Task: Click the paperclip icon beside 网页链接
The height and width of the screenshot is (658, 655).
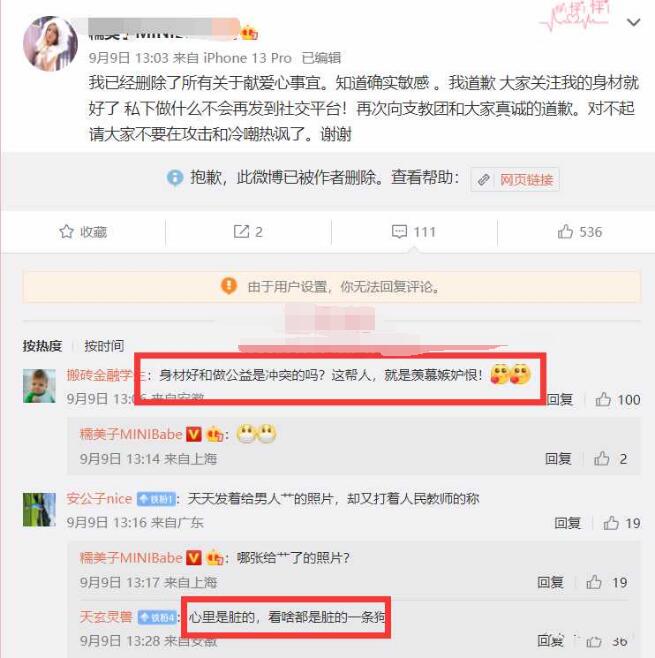Action: [484, 180]
